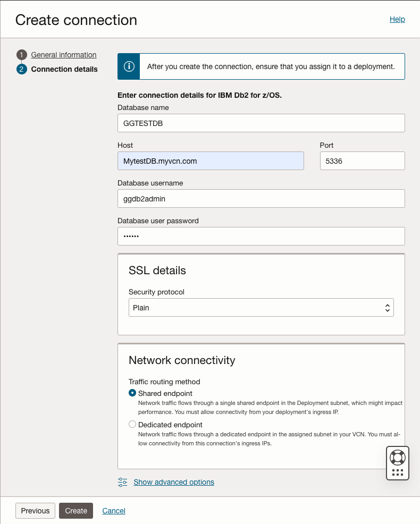The width and height of the screenshot is (420, 524).
Task: Click the grid dots under the help widget
Action: pos(397,472)
